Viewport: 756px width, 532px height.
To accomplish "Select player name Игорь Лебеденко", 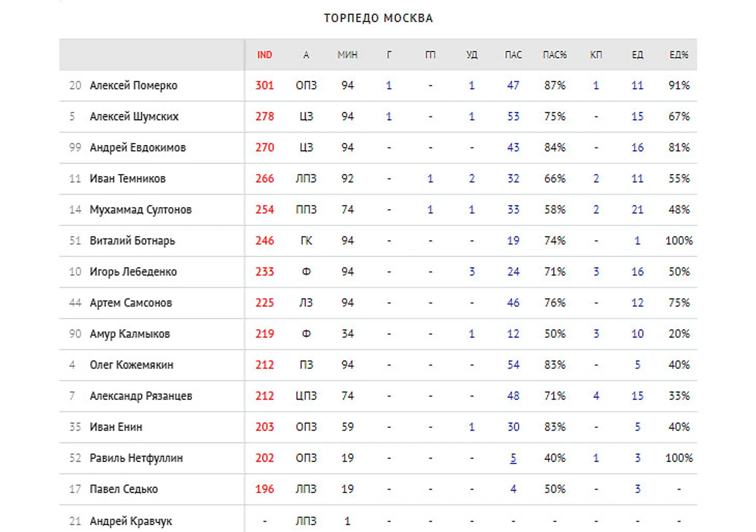I will (x=133, y=272).
